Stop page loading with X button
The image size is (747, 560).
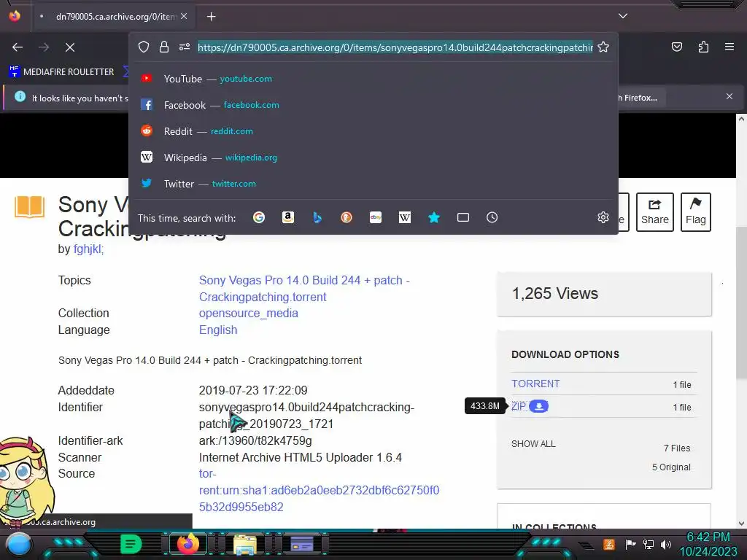pyautogui.click(x=69, y=47)
